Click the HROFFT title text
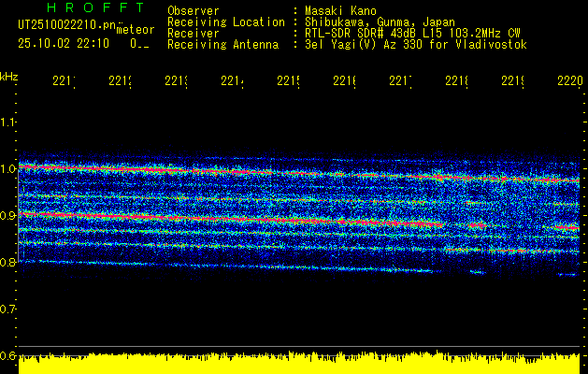Screen dimensions: 588x374 (96, 7)
